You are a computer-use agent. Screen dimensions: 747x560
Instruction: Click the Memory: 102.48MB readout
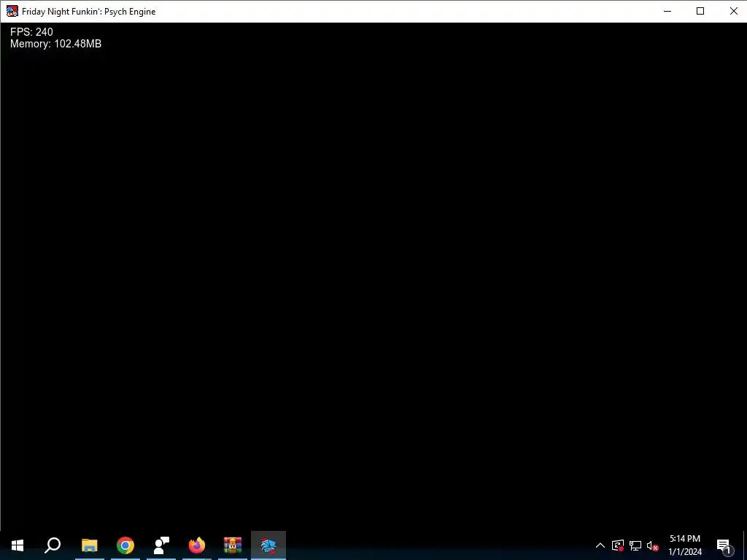click(55, 44)
